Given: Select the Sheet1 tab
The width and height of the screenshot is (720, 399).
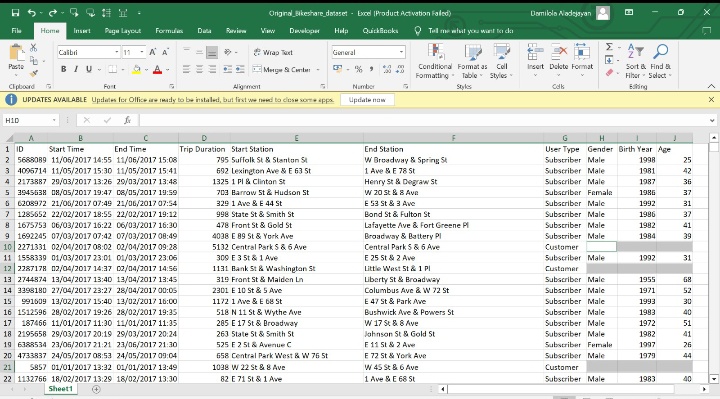Looking at the screenshot, I should click(61, 389).
